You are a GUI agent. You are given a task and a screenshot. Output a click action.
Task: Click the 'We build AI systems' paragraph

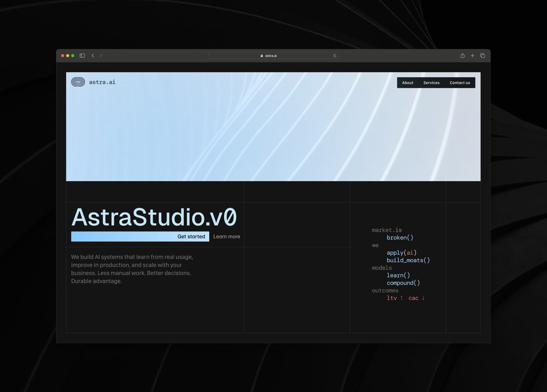[x=132, y=269]
